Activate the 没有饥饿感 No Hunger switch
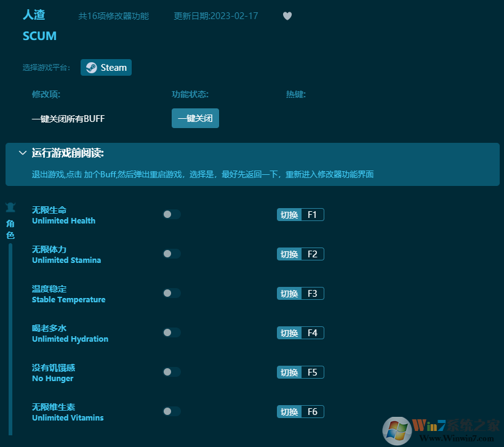Screen dimensions: 504x447 coord(172,372)
